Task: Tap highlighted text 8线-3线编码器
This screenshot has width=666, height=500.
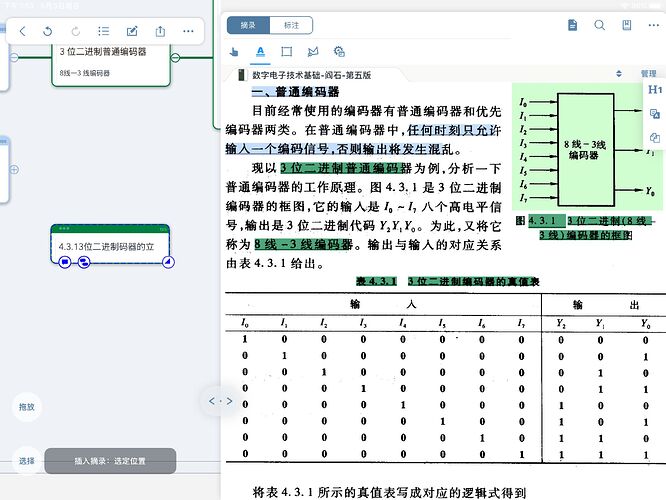Action: click(x=304, y=245)
